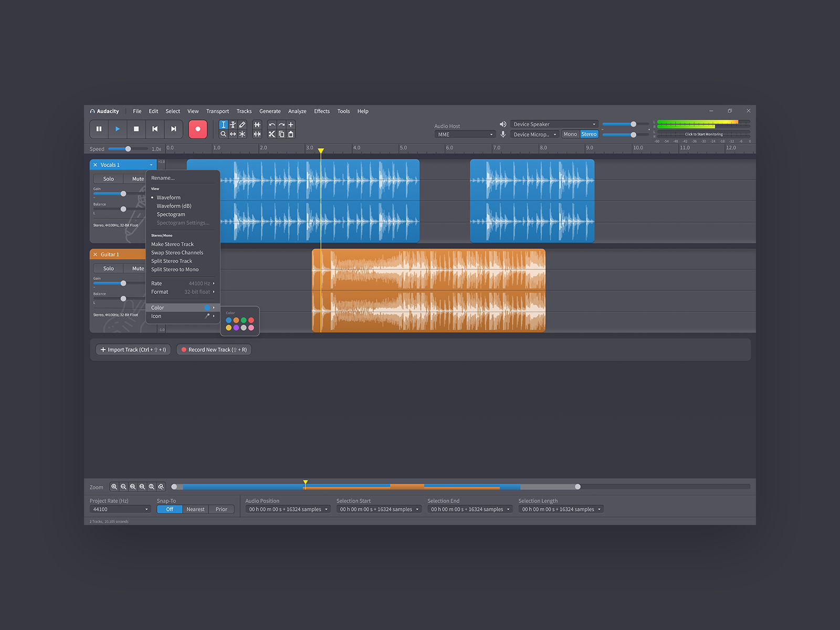
Task: Close the Vocals 1 track with X
Action: (x=96, y=165)
